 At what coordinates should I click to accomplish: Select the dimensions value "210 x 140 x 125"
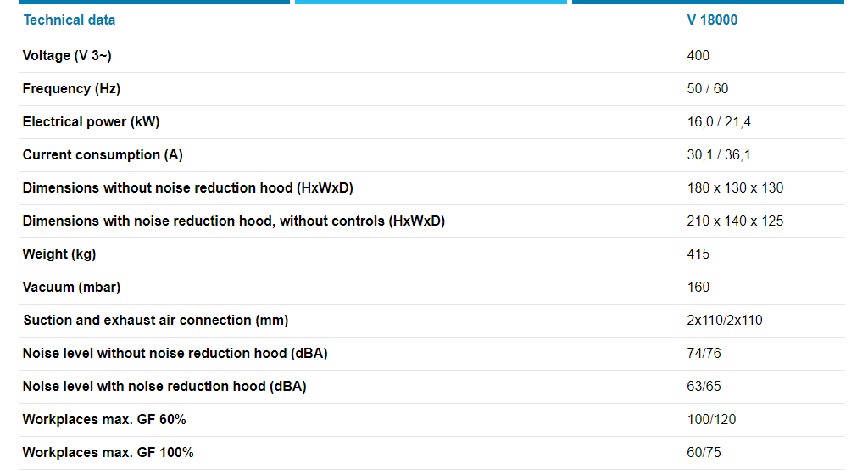click(x=735, y=221)
